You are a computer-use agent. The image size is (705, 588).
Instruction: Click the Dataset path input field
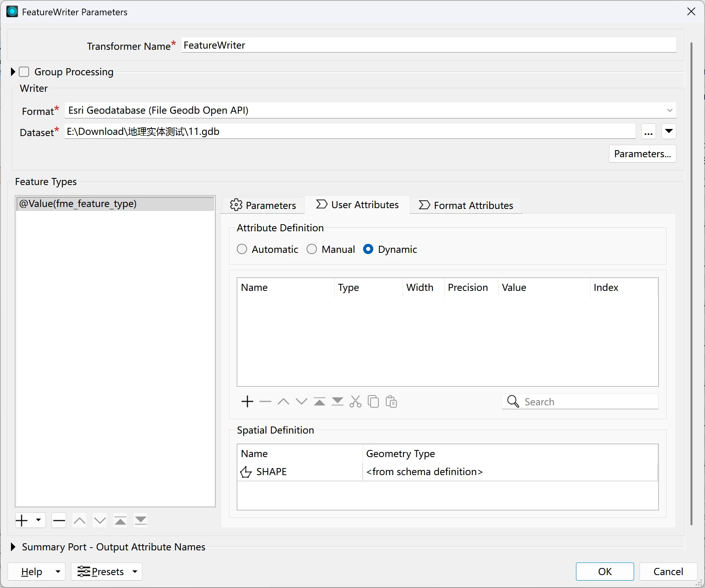pos(350,131)
